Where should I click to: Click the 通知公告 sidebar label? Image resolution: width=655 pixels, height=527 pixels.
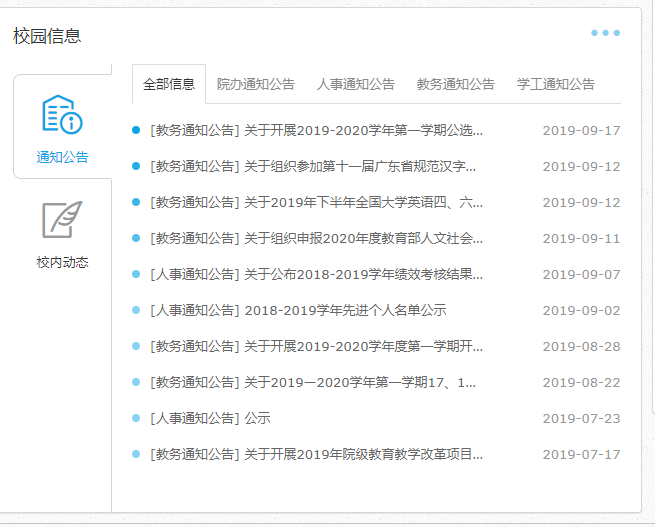[x=63, y=157]
